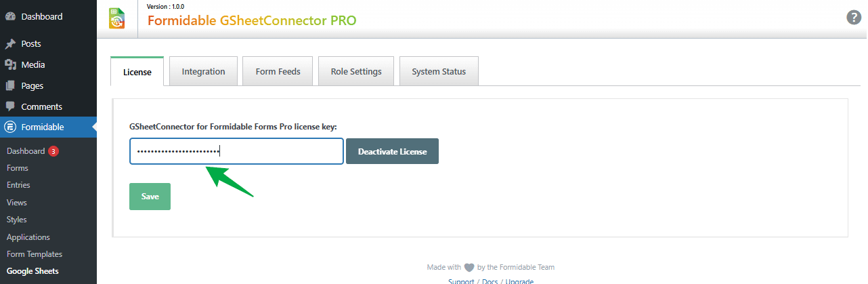Click the Pages icon in sidebar
The image size is (868, 284).
[x=10, y=86]
